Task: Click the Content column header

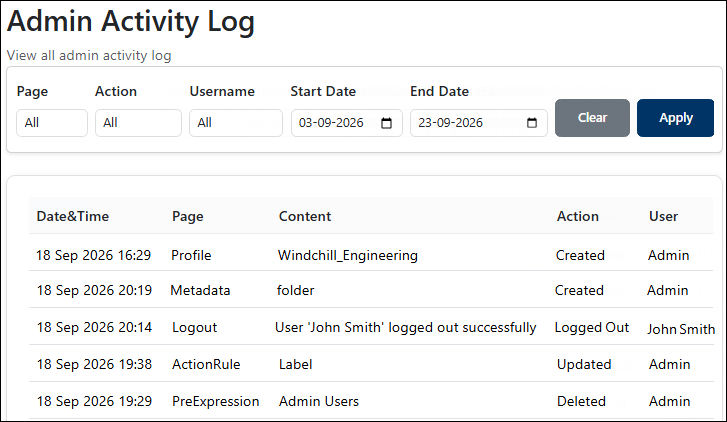Action: 305,216
